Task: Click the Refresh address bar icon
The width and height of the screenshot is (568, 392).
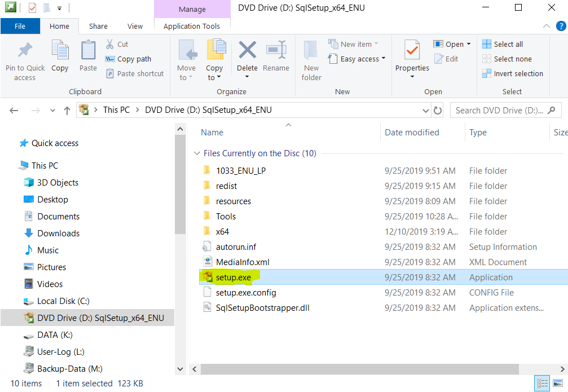Action: coord(438,110)
